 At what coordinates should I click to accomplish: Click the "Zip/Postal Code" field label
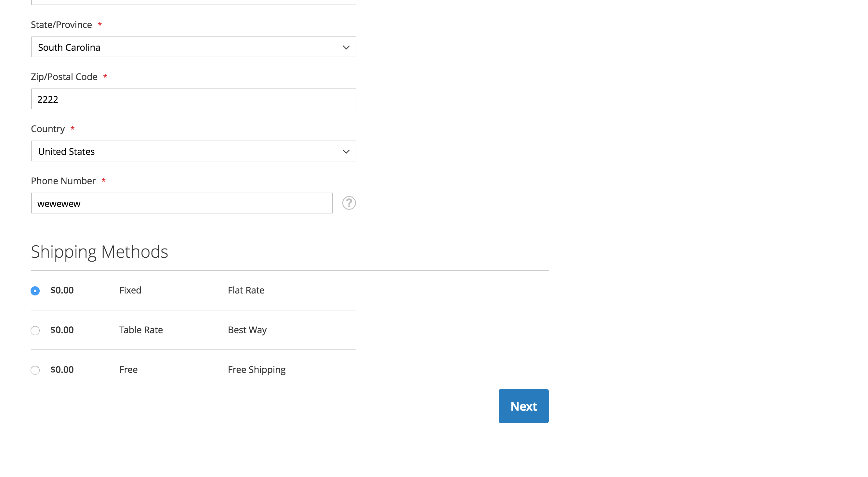[x=64, y=77]
